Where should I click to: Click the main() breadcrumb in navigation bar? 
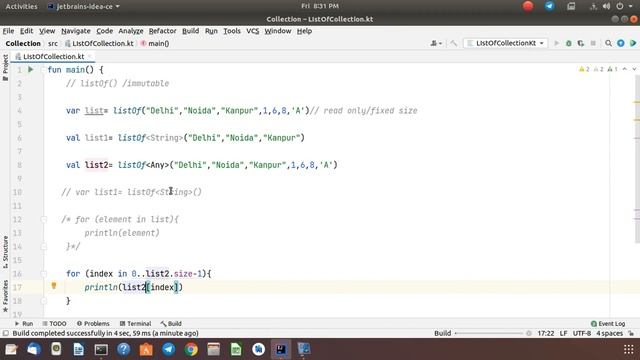point(155,43)
